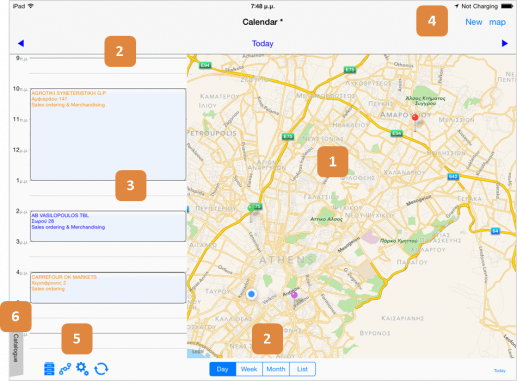Viewport: 517px width, 381px height.
Task: Create a New calendar entry
Action: [x=474, y=22]
